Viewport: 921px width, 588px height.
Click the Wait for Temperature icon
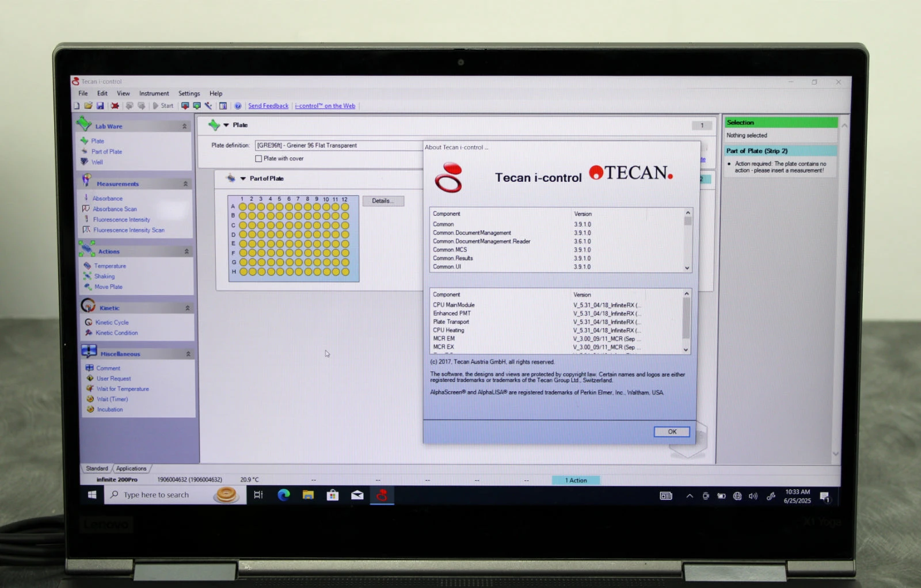[90, 389]
